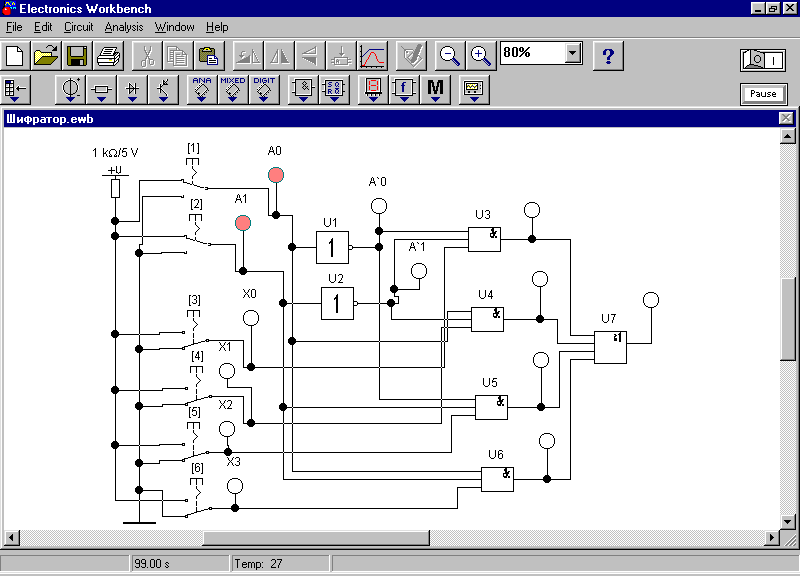Open the Window menu
The height and width of the screenshot is (576, 800).
[x=174, y=27]
